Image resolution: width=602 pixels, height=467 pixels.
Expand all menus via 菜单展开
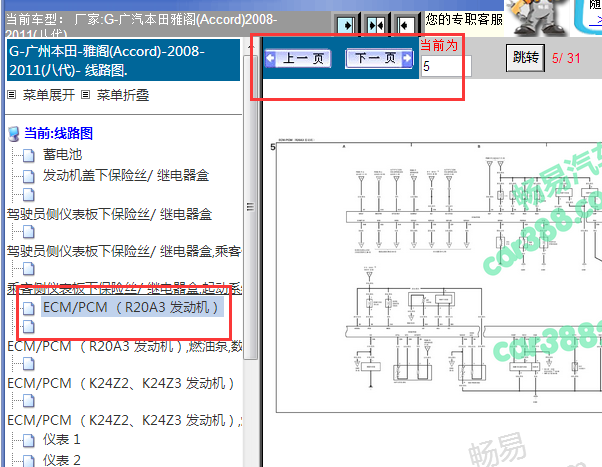49,95
